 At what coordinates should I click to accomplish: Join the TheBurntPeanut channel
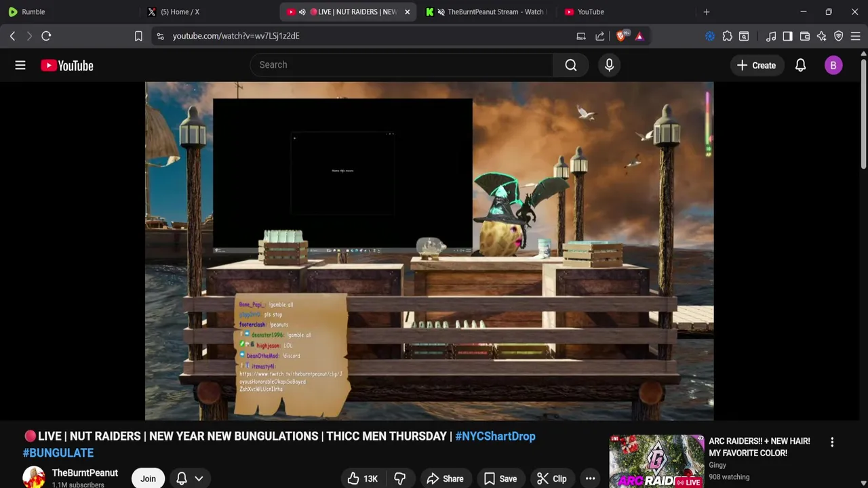[x=148, y=479]
